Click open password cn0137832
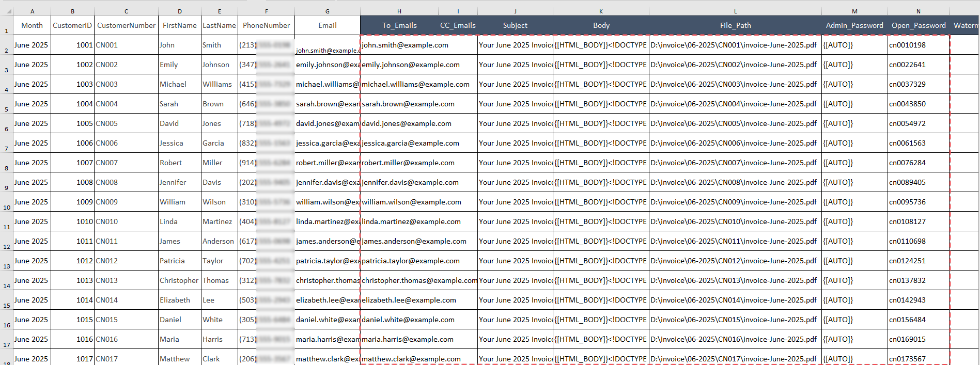 tap(919, 280)
